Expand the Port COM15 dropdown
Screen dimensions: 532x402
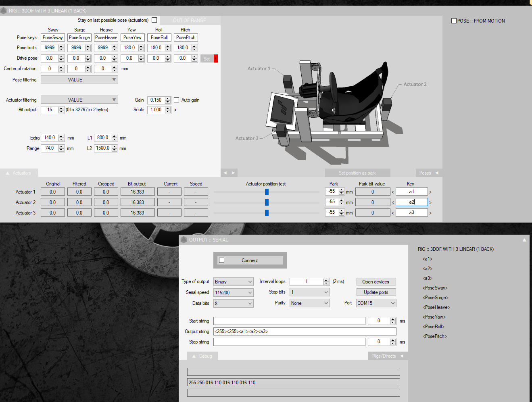(376, 303)
